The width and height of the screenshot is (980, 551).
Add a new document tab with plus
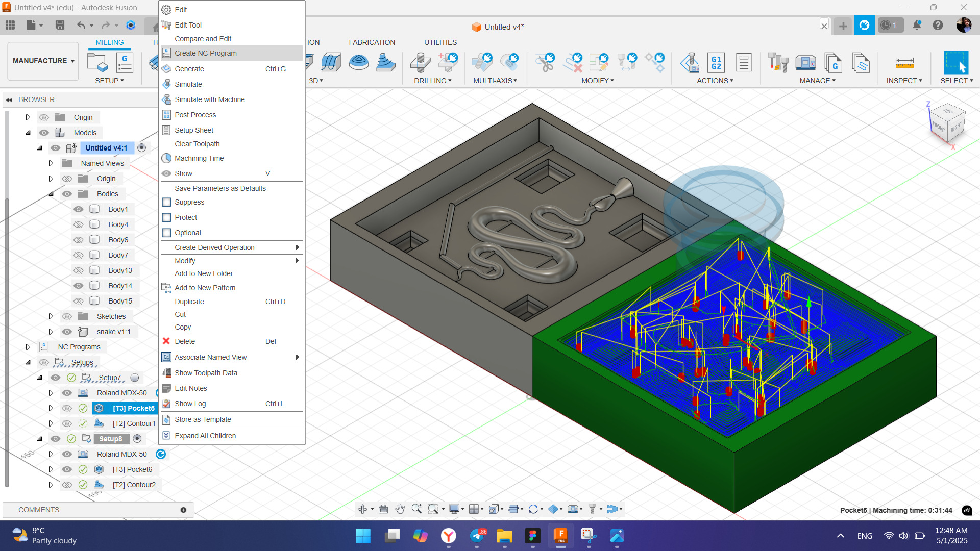(843, 26)
